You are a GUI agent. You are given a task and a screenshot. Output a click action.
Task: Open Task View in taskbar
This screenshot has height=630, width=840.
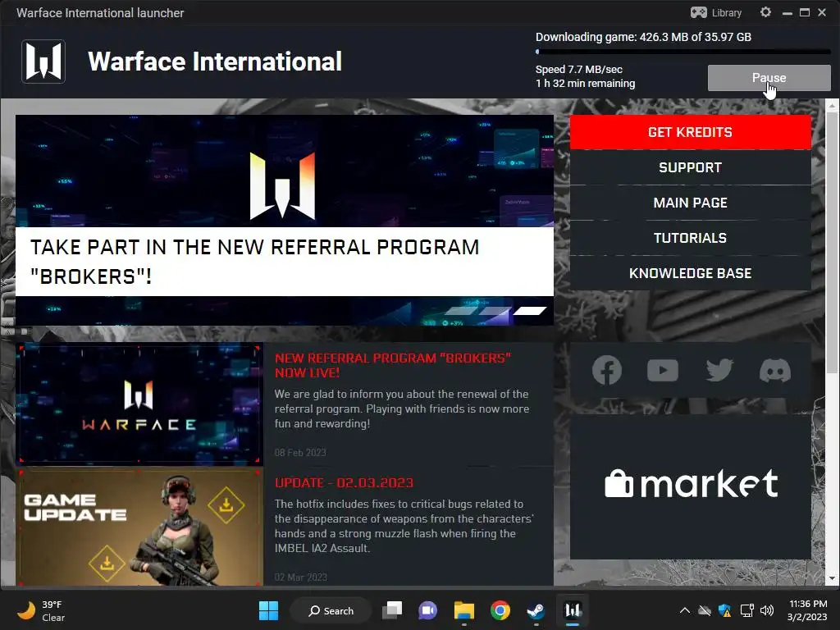coord(392,610)
